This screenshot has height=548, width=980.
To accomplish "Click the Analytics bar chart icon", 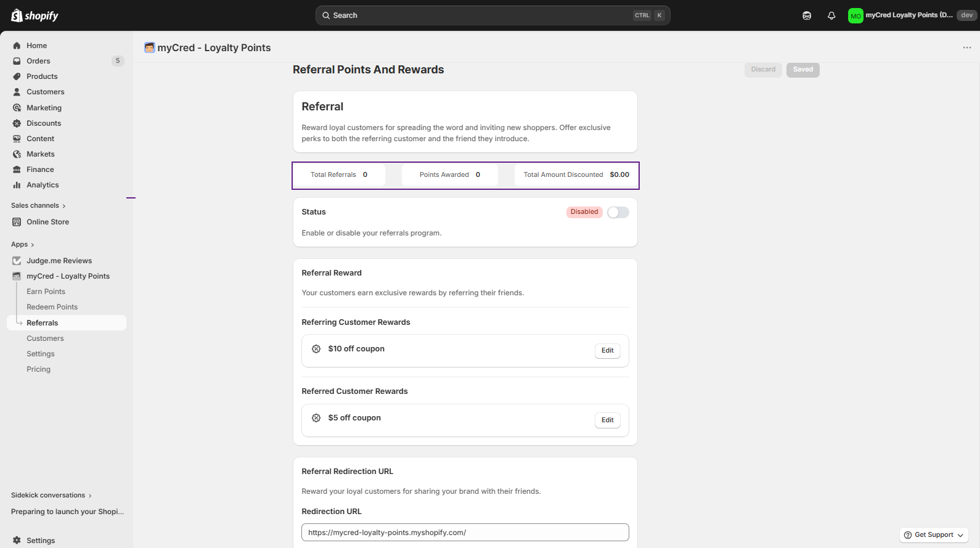I will click(17, 185).
